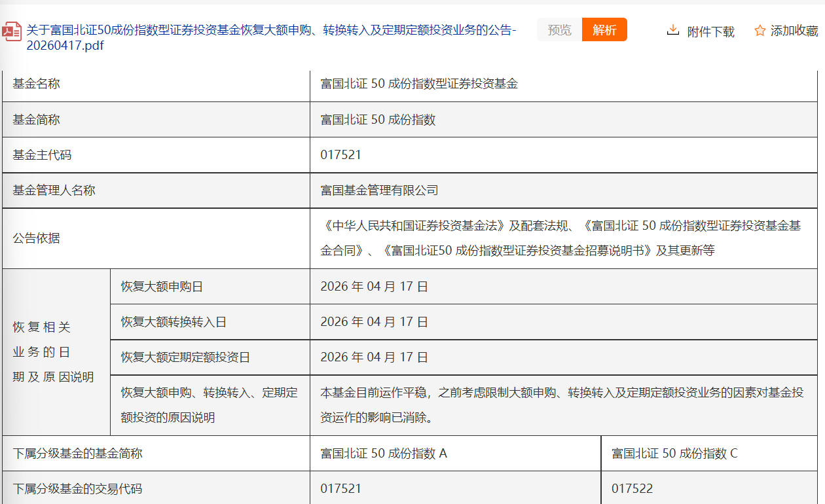Click the 公告依据 legal basis text
Image resolution: width=825 pixels, height=504 pixels.
click(x=560, y=238)
